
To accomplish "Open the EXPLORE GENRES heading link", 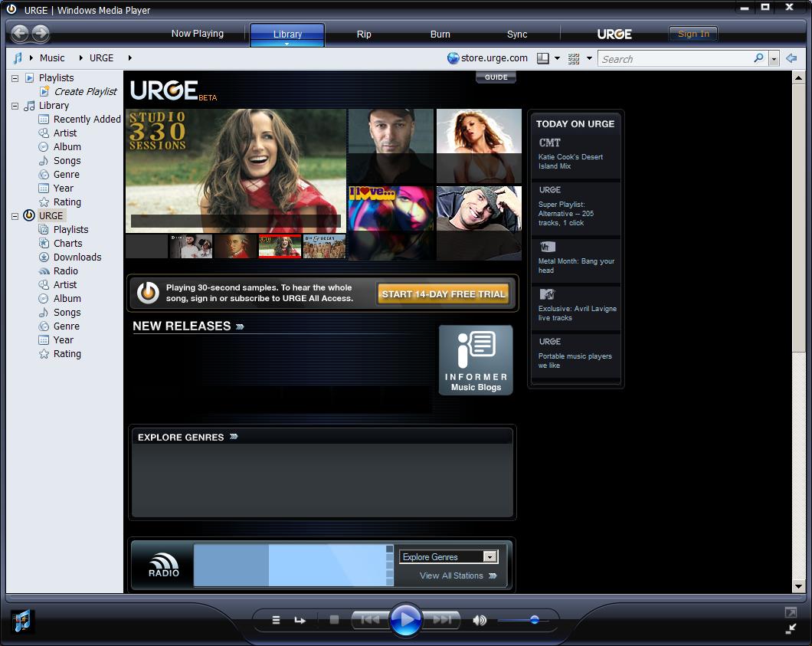I will (188, 438).
